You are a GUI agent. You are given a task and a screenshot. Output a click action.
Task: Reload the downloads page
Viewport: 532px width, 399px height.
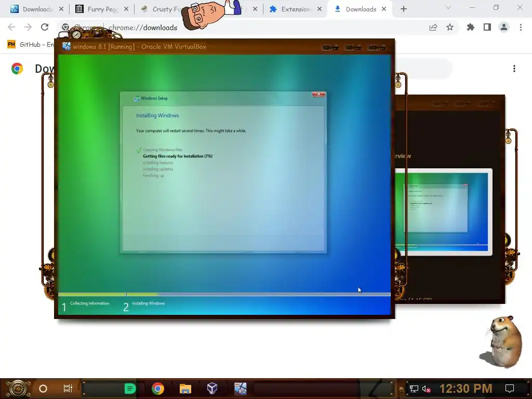45,27
